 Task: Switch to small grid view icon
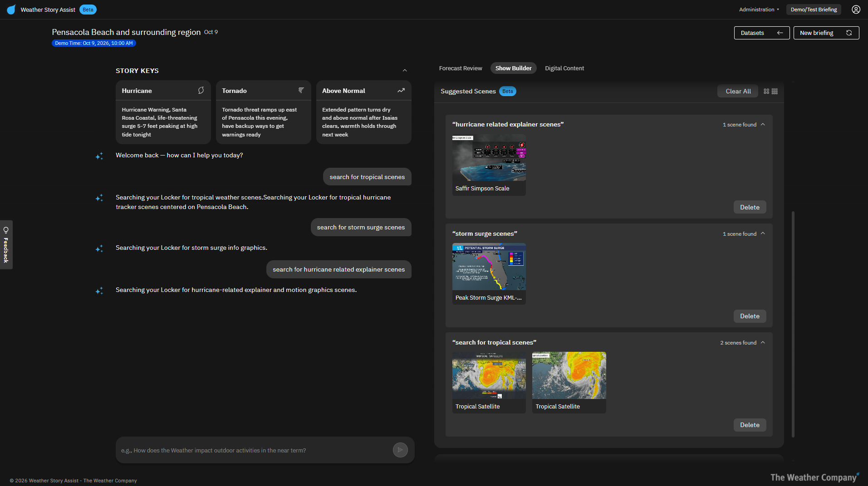point(775,91)
